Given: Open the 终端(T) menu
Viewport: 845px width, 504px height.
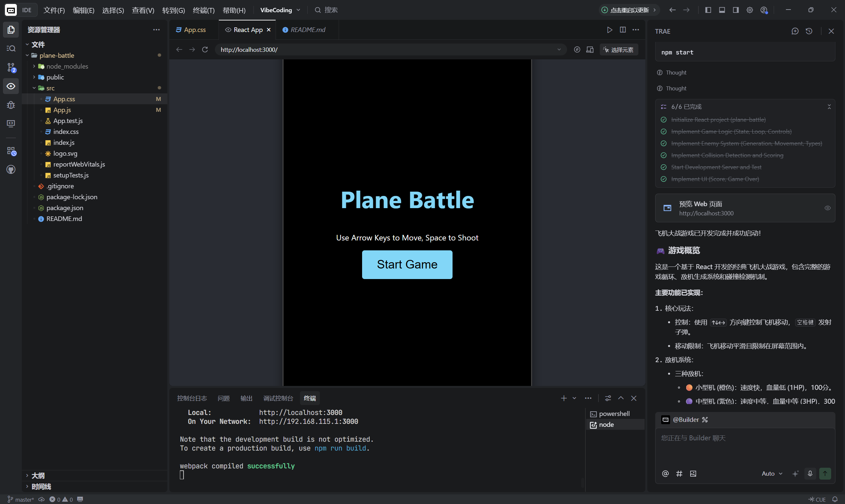Looking at the screenshot, I should [x=204, y=10].
